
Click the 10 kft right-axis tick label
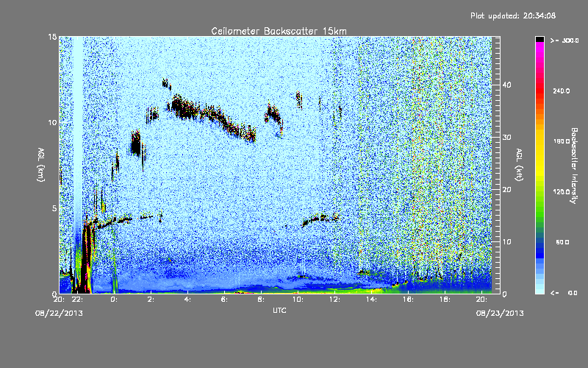click(x=506, y=242)
